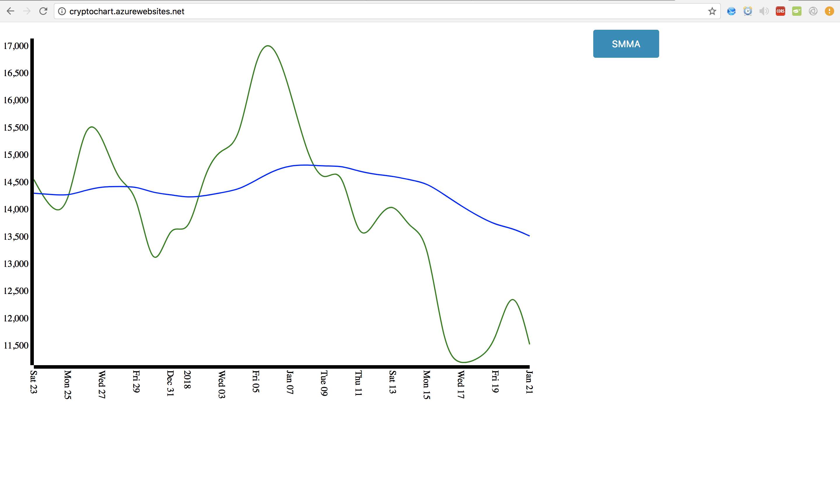The width and height of the screenshot is (840, 504).
Task: Click the gray spiral extension icon
Action: [x=813, y=11]
